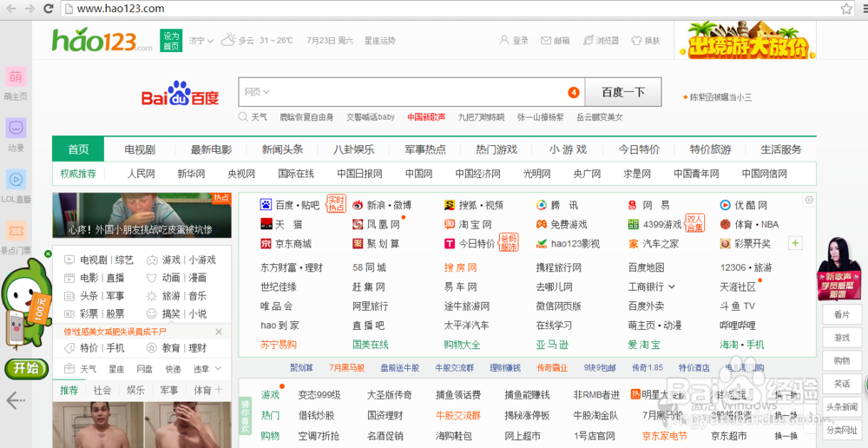Open the 星座运势 link
This screenshot has width=868, height=448.
380,41
